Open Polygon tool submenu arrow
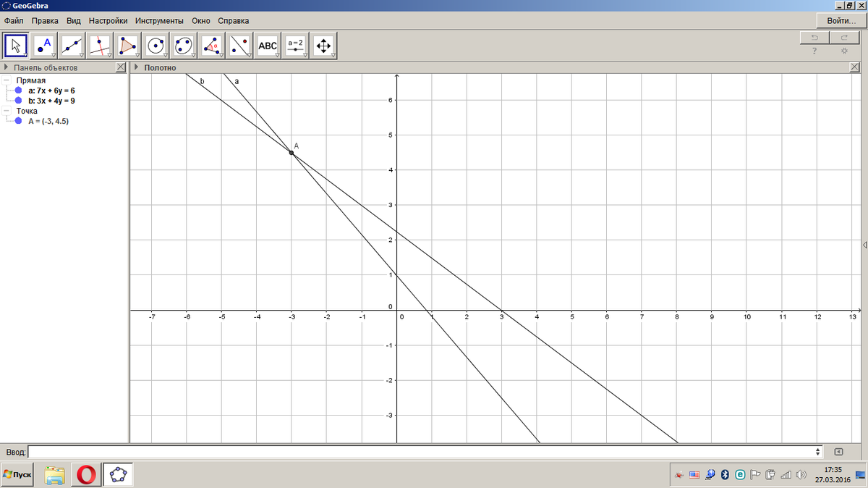Screen dimensions: 868x488 point(137,55)
